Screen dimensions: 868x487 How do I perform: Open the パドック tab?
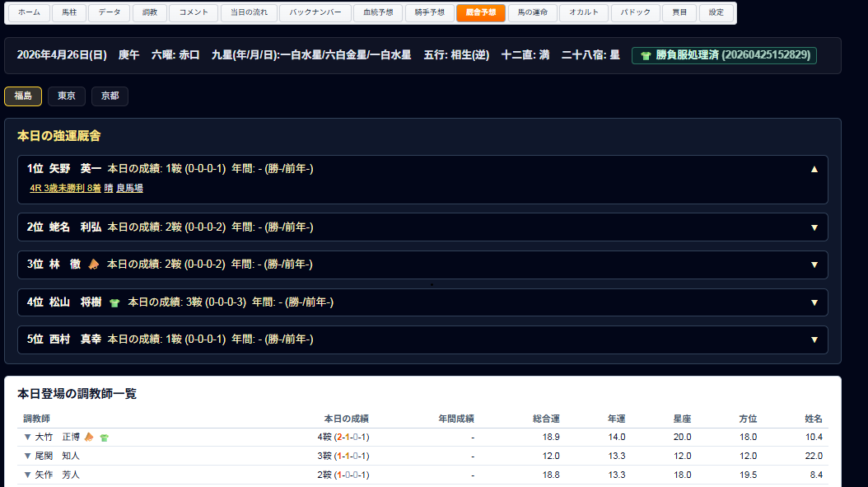tap(636, 12)
